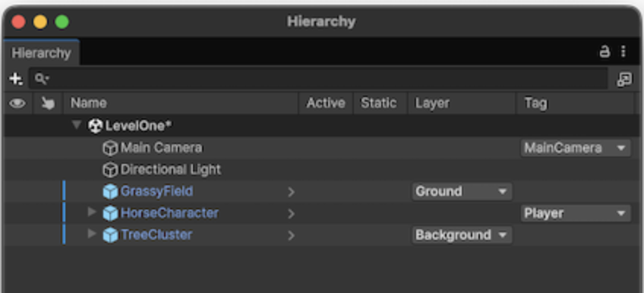Viewport: 644px width, 293px height.
Task: Select the HorseCharacter prefab
Action: point(169,213)
